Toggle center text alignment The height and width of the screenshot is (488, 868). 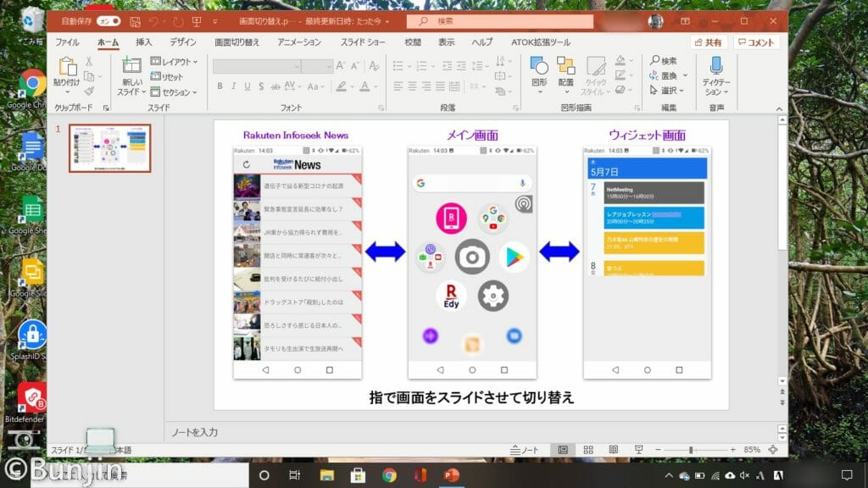[x=413, y=86]
